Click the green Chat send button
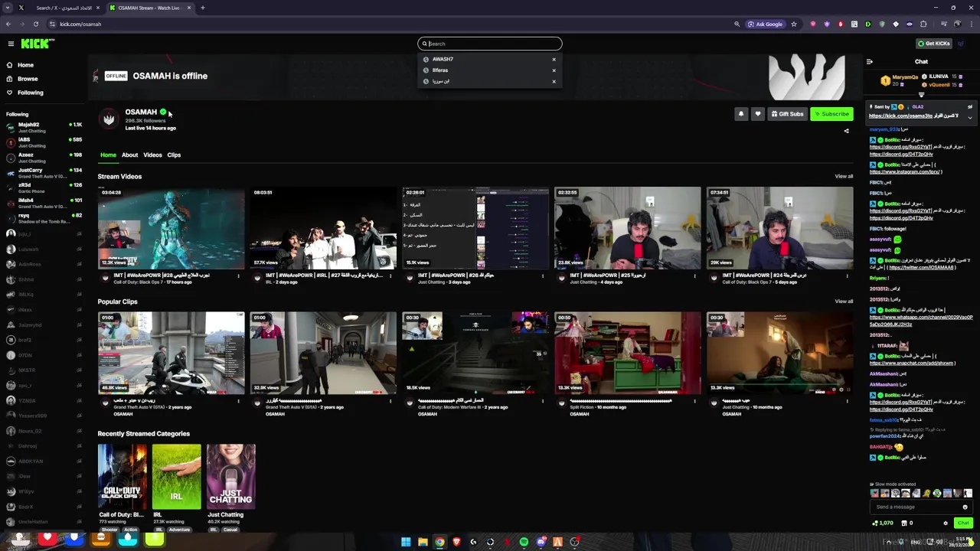980x551 pixels. 963,523
